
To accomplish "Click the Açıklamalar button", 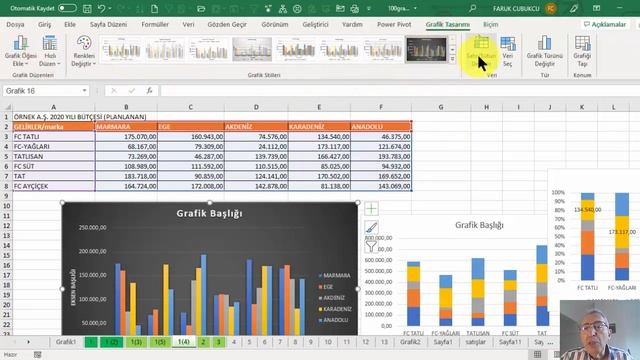I will coord(604,24).
